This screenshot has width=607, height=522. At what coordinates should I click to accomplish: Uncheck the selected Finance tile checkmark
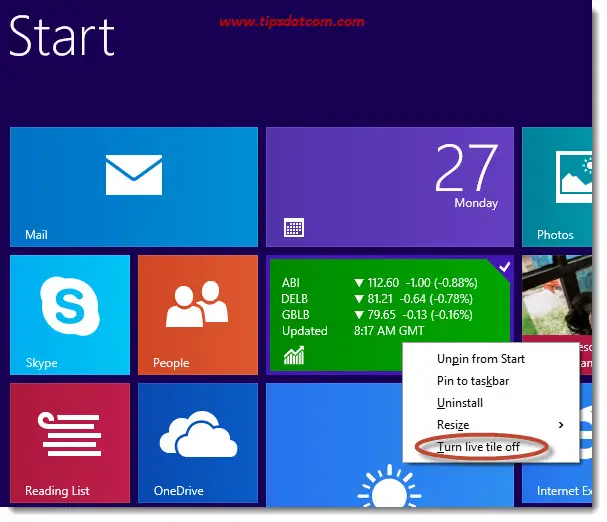[x=504, y=267]
